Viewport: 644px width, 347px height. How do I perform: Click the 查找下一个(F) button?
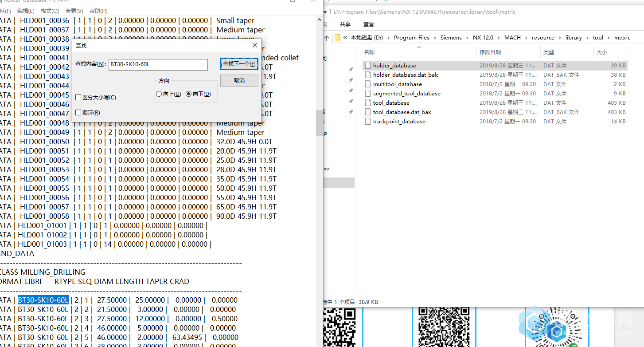(239, 64)
